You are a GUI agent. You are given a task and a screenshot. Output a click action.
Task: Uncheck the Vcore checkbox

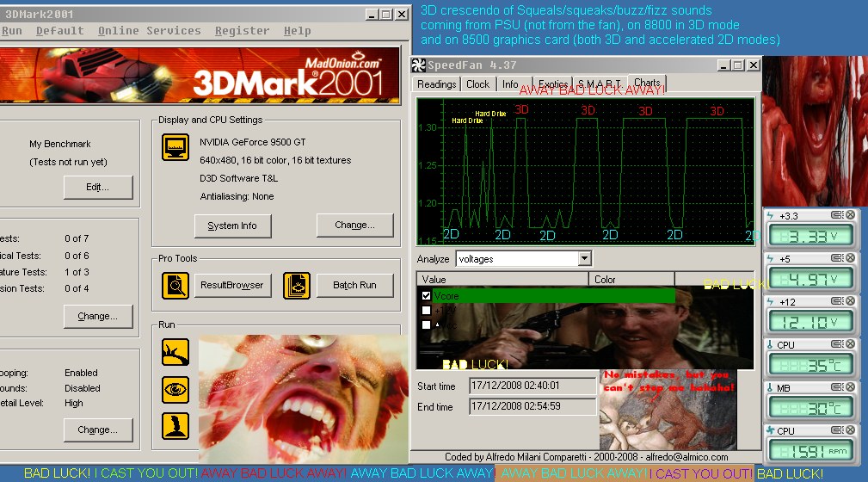click(426, 296)
